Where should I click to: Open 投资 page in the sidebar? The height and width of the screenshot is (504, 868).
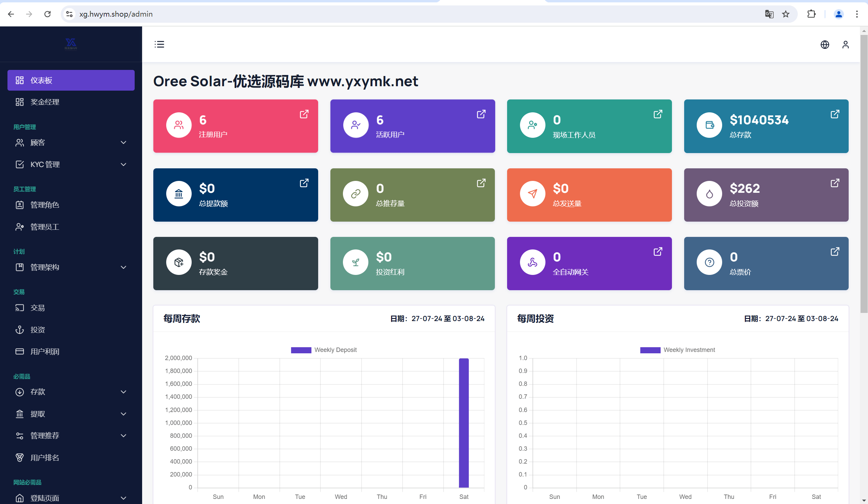click(71, 330)
